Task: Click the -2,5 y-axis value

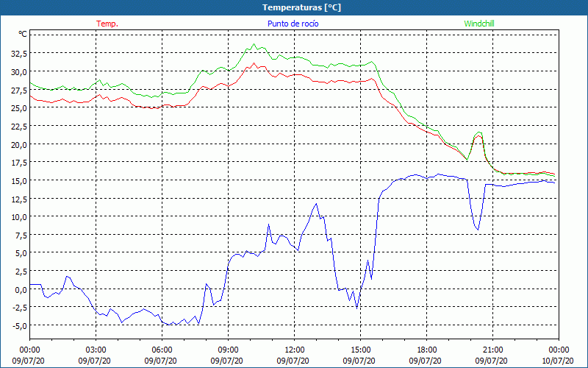Action: tap(19, 308)
